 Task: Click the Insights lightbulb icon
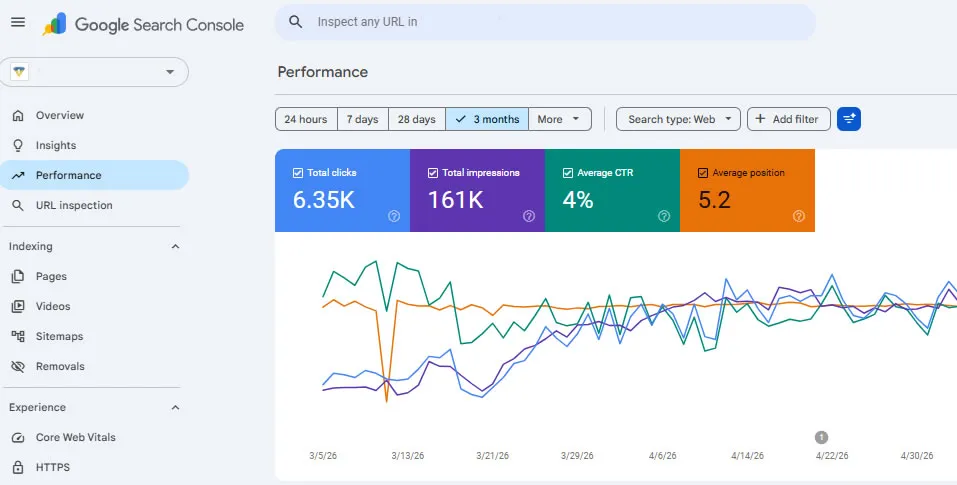pyautogui.click(x=18, y=145)
